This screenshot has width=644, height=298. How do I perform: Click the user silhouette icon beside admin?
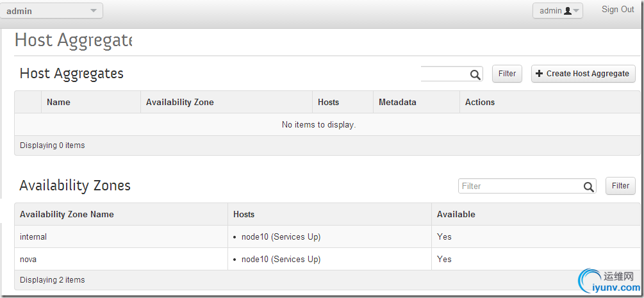click(568, 11)
